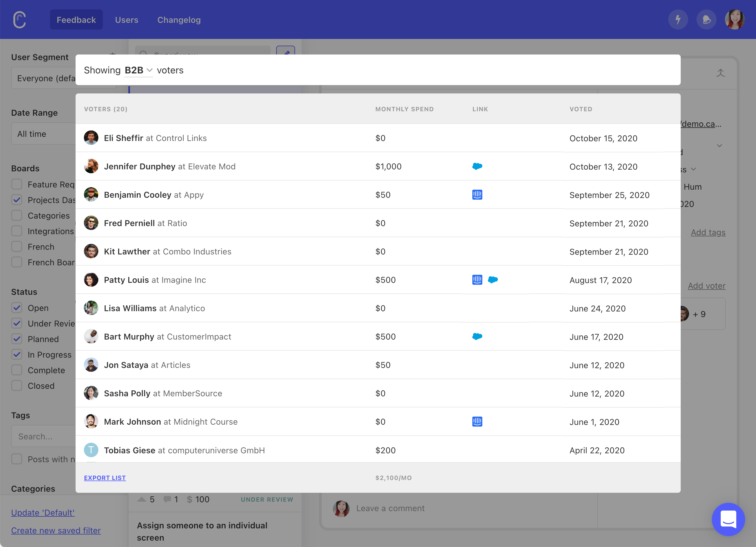Screen dimensions: 756x547
Task: Open the Intercom chat messenger bubble
Action: (x=728, y=519)
